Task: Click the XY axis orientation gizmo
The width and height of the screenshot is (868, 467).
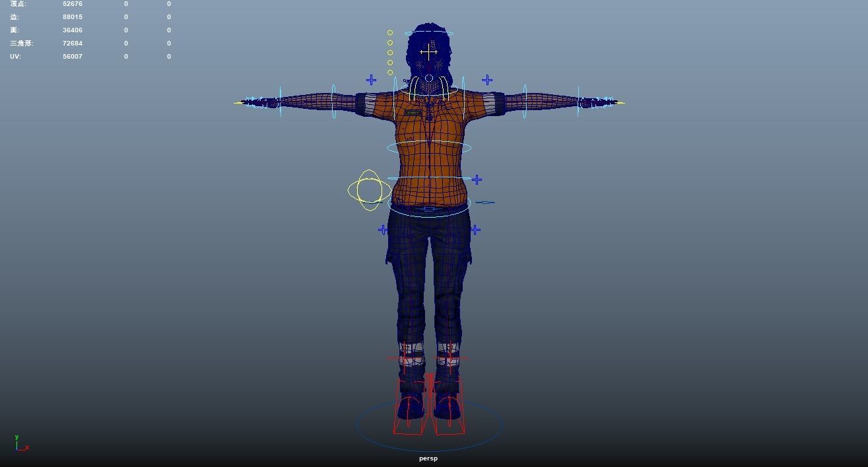Action: click(20, 443)
